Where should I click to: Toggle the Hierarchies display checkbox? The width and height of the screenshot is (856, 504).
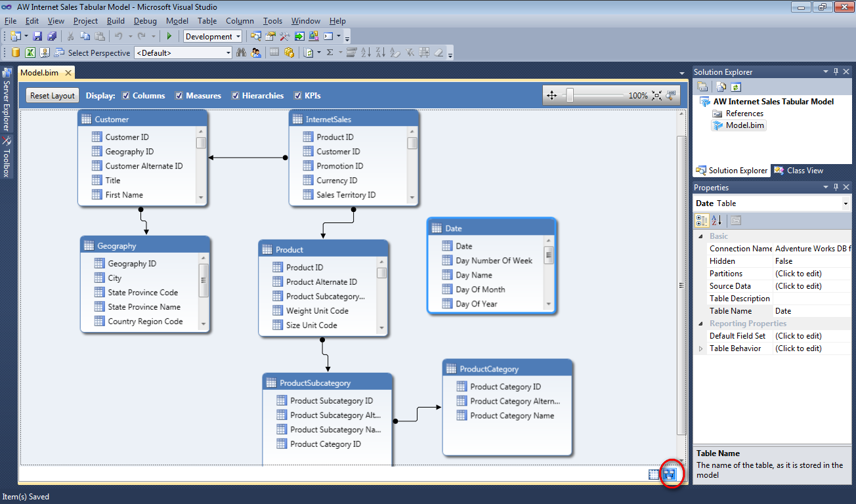point(235,96)
